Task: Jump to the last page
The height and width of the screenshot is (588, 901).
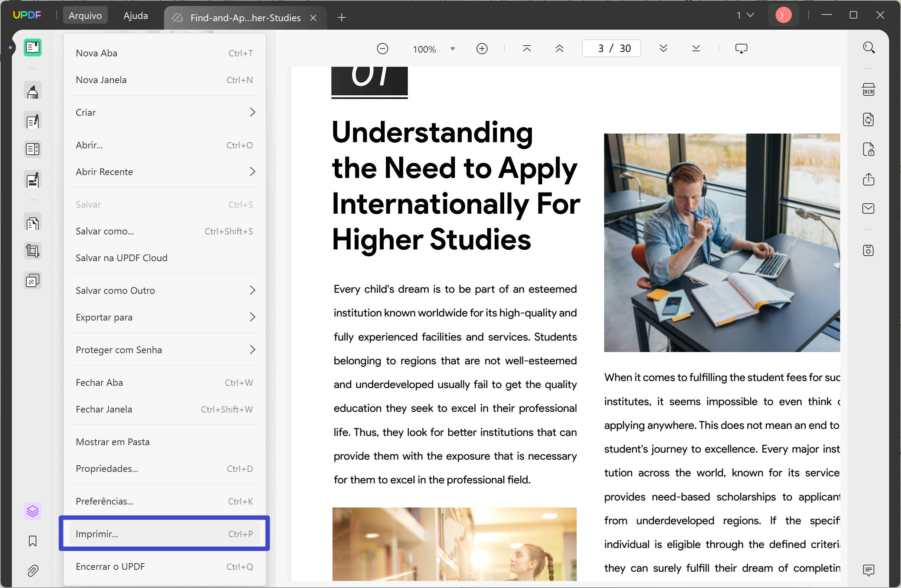Action: 696,49
